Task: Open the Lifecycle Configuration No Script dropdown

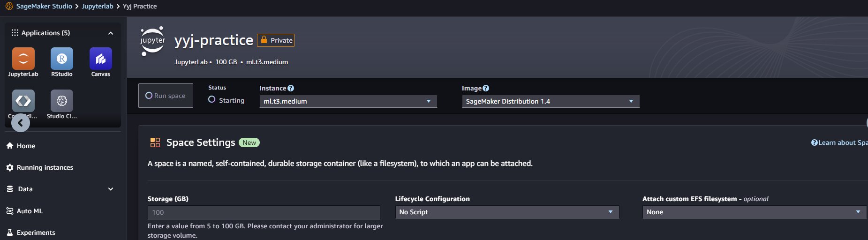Action: [x=507, y=212]
